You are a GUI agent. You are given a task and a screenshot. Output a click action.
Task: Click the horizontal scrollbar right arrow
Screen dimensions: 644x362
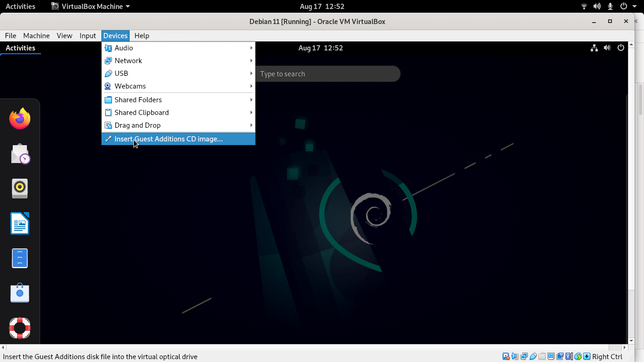tap(625, 348)
